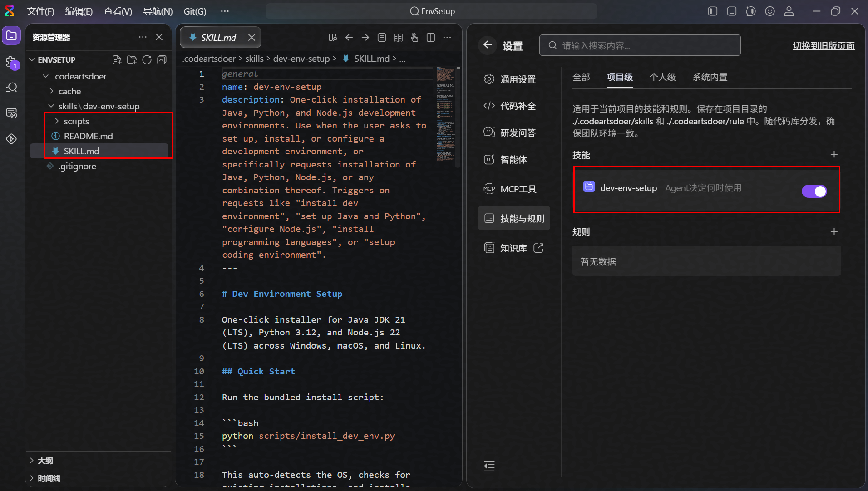Screen dimensions: 868x491
Task: Toggle the bottom panel layout icon
Action: click(x=732, y=11)
